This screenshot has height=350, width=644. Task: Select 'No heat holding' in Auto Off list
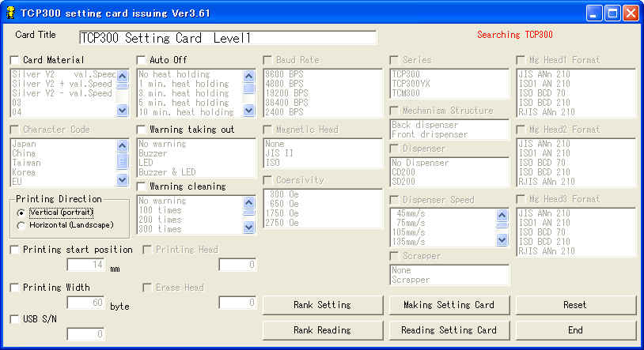[x=174, y=74]
